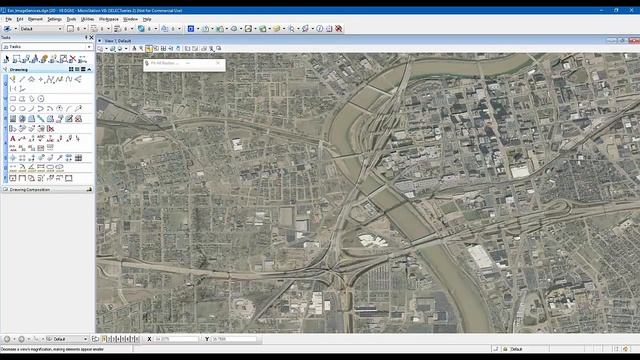Open the Tools menu
Viewport: 640px width, 360px height.
tap(71, 19)
